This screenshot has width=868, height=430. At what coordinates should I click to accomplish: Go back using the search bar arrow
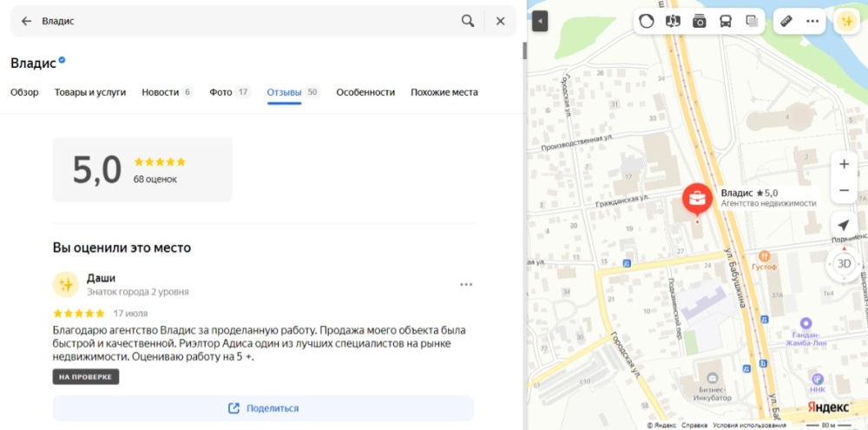[26, 21]
